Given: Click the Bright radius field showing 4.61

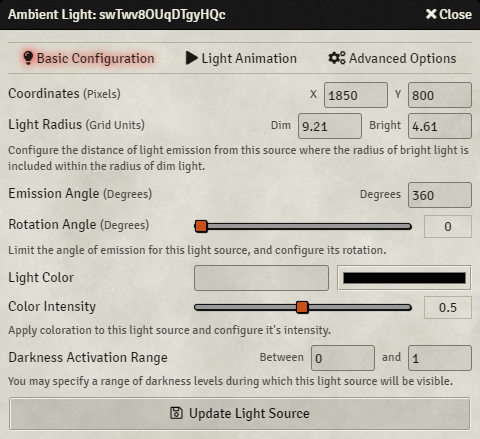Looking at the screenshot, I should click(x=440, y=126).
